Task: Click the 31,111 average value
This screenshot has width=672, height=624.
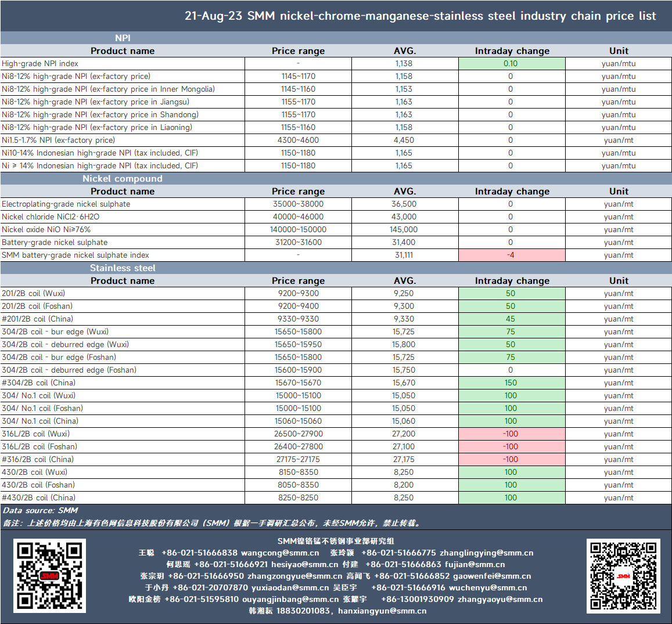Action: coord(404,255)
